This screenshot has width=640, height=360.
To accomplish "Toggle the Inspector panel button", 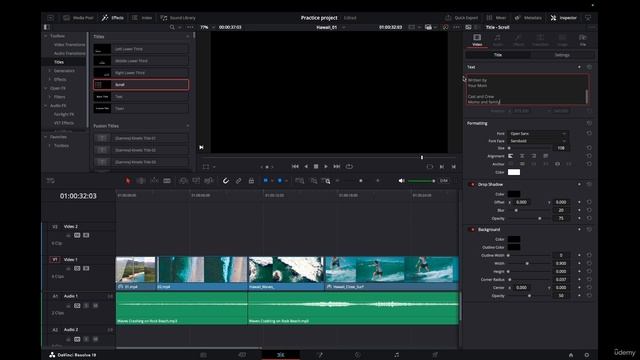I will [x=564, y=18].
